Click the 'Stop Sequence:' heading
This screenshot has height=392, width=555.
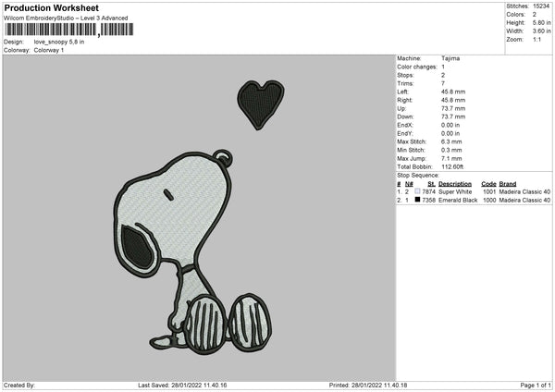point(418,176)
